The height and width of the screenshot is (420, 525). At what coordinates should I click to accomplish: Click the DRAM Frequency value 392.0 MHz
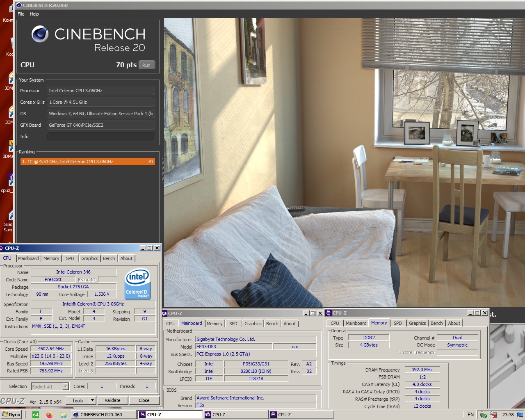click(x=422, y=370)
